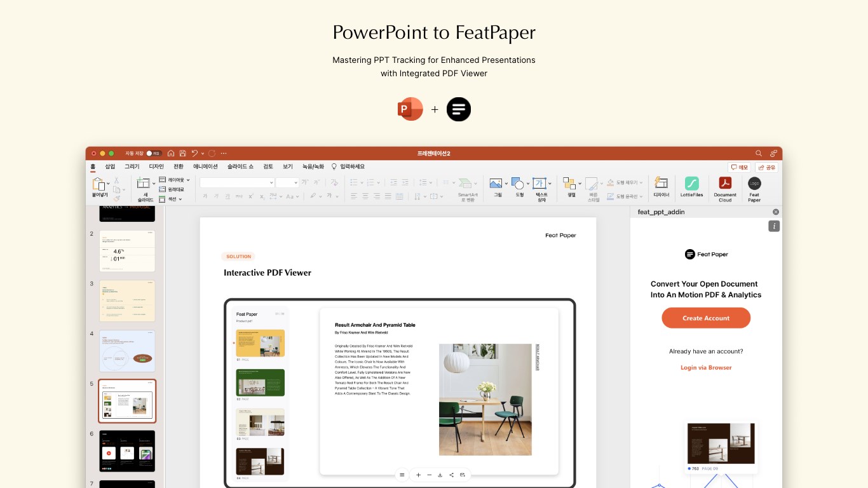Click the text highlight color pen icon
Viewport: 868px width, 488px height.
click(x=313, y=196)
